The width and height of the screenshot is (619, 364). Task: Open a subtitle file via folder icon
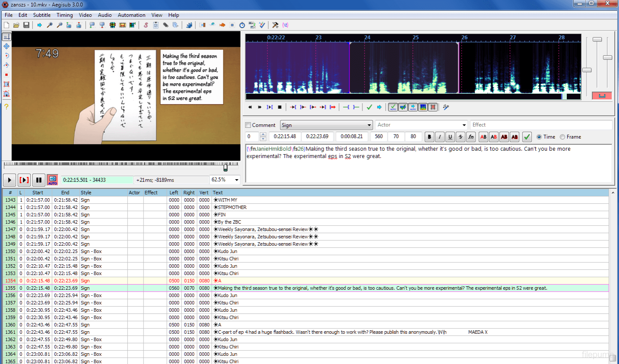point(16,25)
